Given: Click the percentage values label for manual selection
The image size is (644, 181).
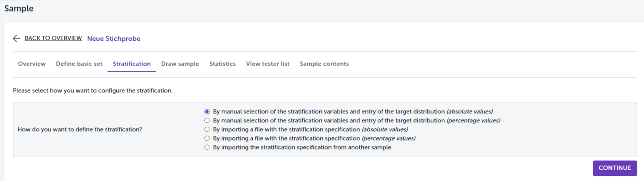Looking at the screenshot, I should [356, 121].
